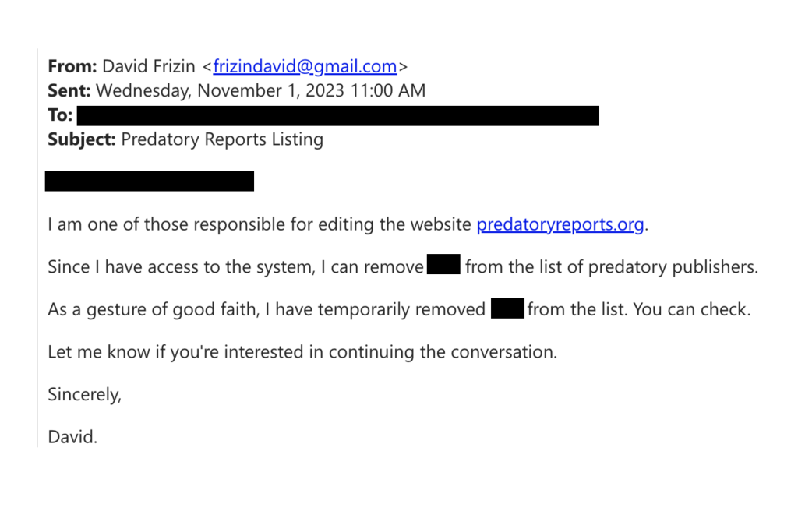798x532 pixels.
Task: Click the redacted greeting bar above the body
Action: tap(150, 181)
